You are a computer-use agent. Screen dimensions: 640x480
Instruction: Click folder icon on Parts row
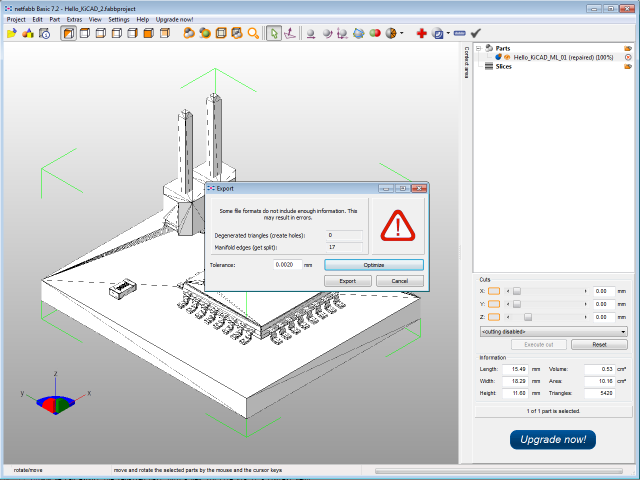pos(628,48)
